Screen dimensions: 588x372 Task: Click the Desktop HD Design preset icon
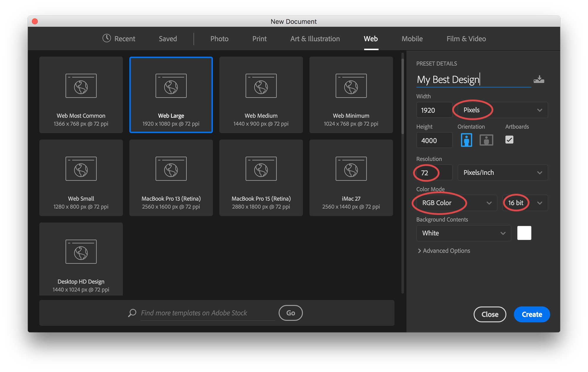(81, 252)
